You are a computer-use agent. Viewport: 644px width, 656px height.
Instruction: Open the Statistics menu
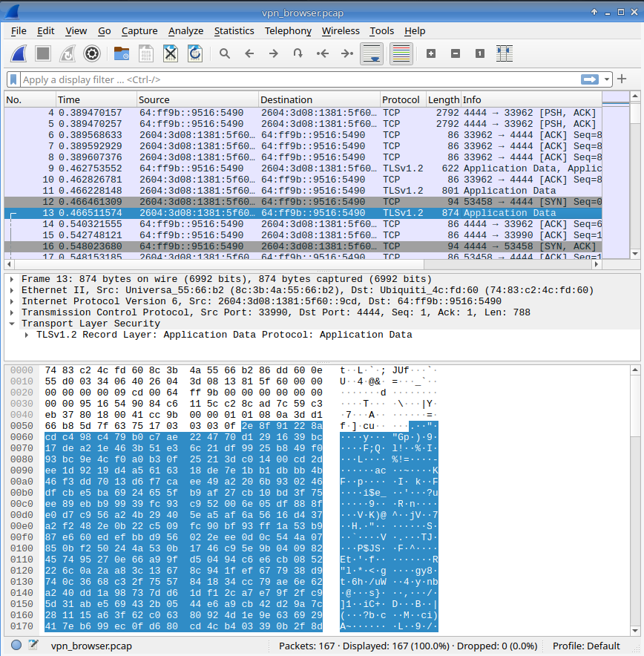coord(234,31)
